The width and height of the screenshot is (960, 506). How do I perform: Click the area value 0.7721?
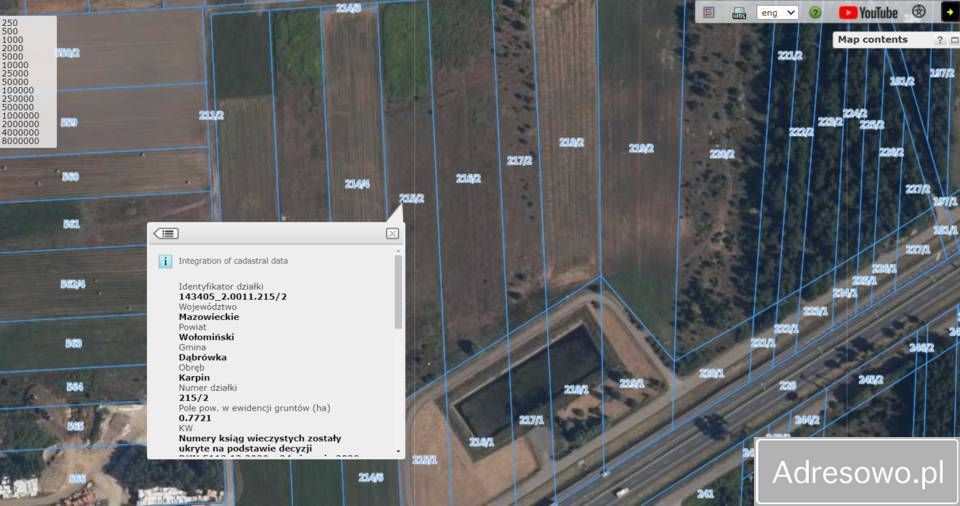(x=195, y=418)
